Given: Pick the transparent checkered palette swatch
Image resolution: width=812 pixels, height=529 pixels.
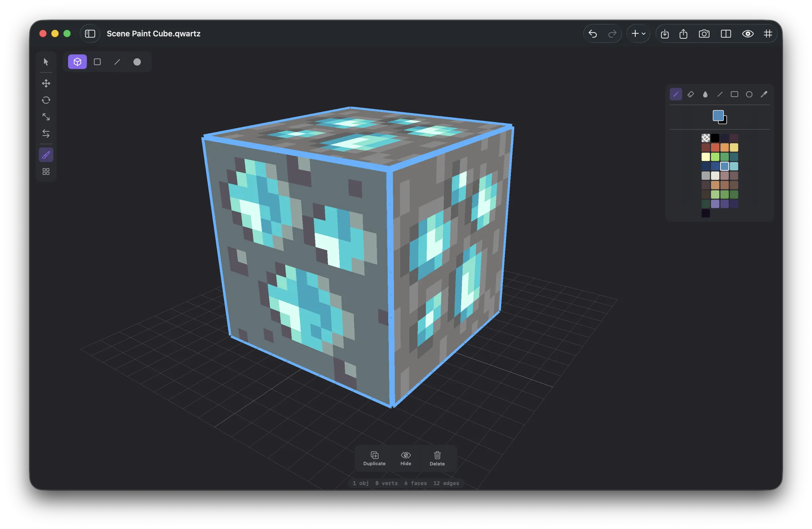Looking at the screenshot, I should (705, 138).
